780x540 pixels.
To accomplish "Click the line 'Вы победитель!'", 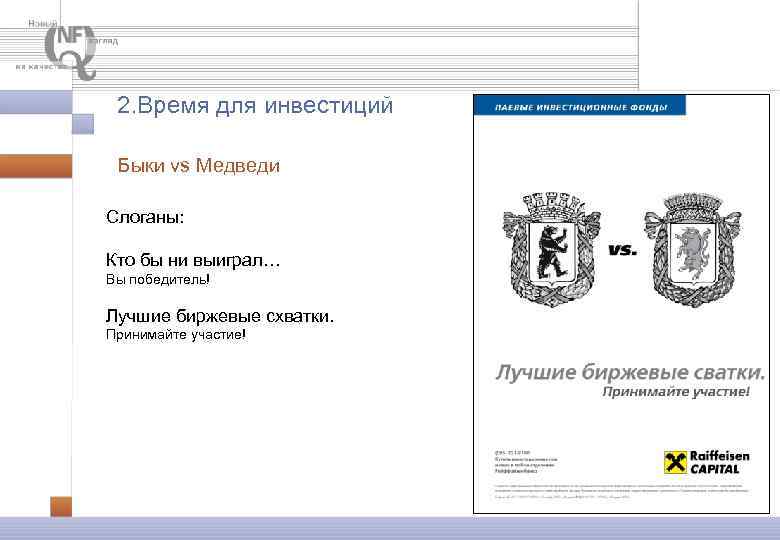I will pos(157,279).
